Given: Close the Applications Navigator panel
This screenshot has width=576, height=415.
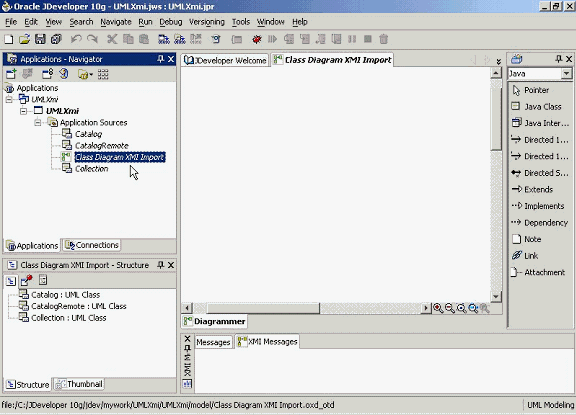Looking at the screenshot, I should click(x=171, y=59).
